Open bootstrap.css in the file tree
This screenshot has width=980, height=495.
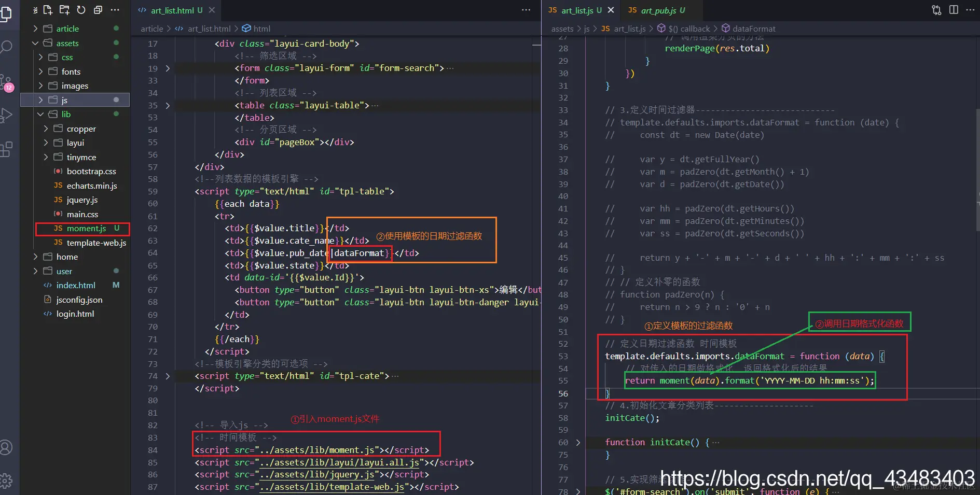tap(91, 171)
